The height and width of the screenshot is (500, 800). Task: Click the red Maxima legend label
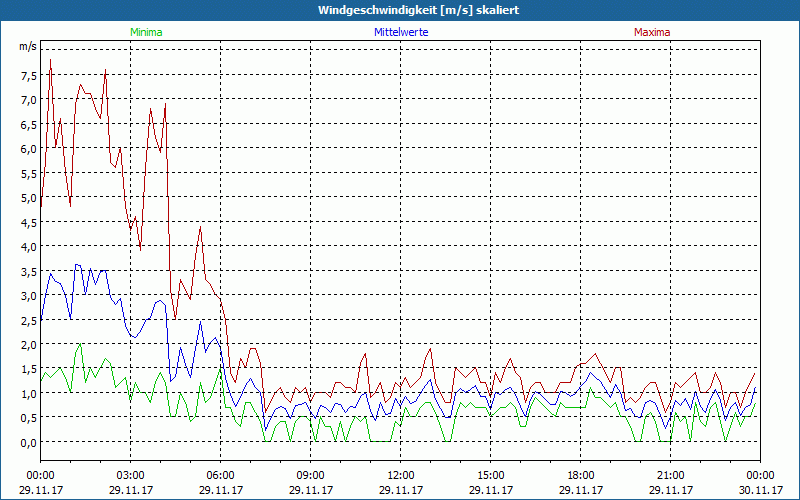[x=652, y=32]
